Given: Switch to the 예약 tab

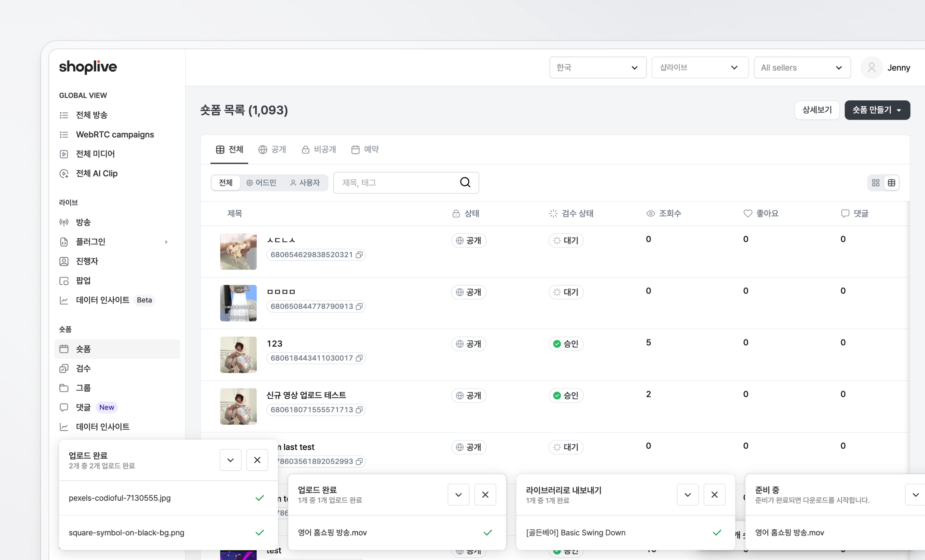Looking at the screenshot, I should tap(365, 149).
